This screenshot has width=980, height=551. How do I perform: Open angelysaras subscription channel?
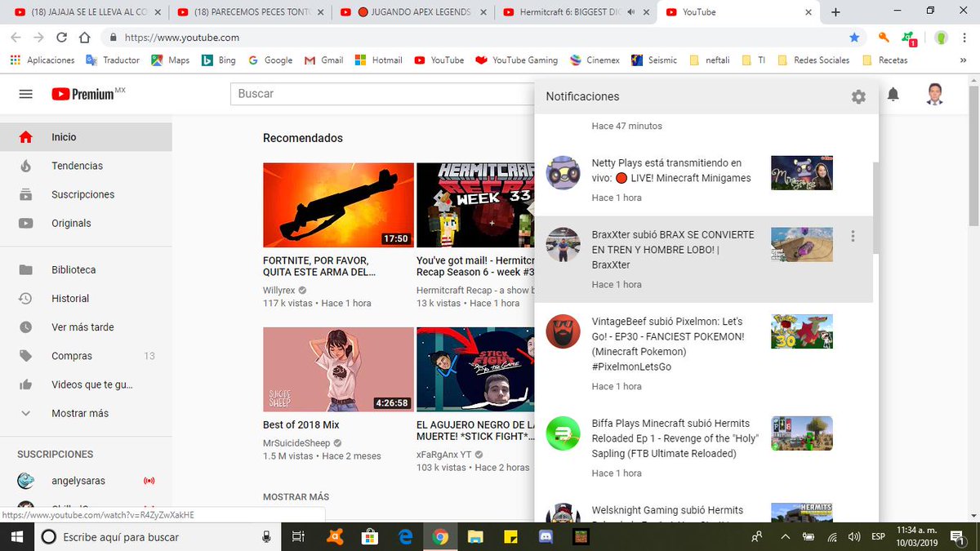point(86,481)
